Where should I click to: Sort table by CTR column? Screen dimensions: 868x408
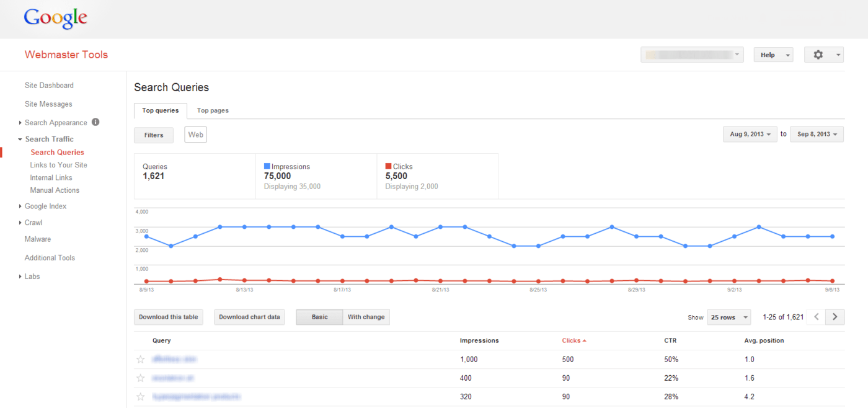tap(670, 340)
